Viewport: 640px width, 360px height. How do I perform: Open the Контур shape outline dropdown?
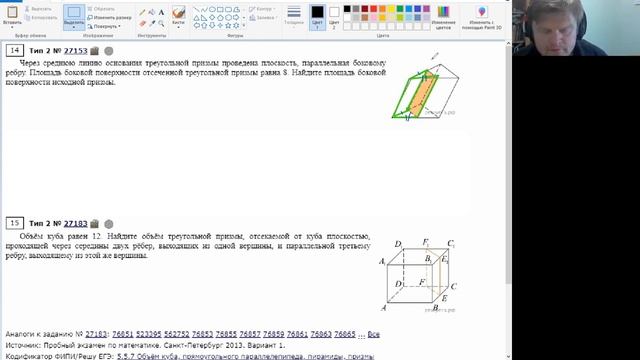click(x=262, y=9)
